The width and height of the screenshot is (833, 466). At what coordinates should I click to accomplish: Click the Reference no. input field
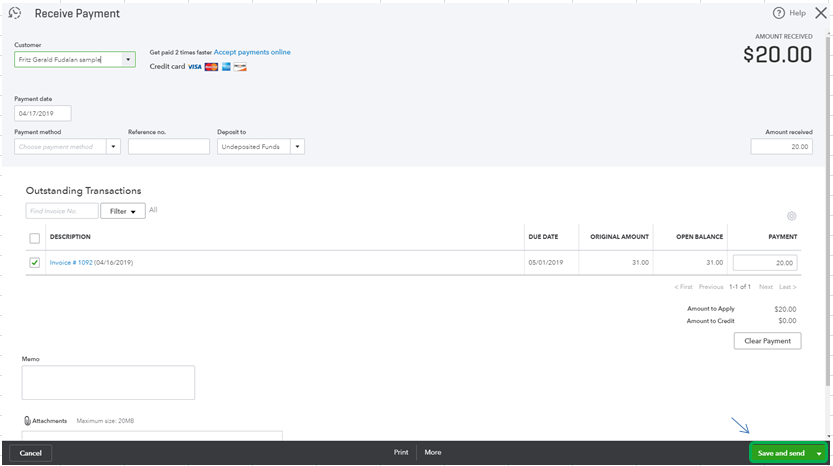[x=169, y=147]
